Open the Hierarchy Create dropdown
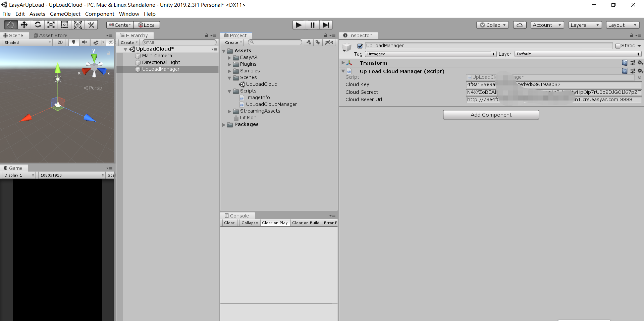This screenshot has width=644, height=321. pos(129,43)
